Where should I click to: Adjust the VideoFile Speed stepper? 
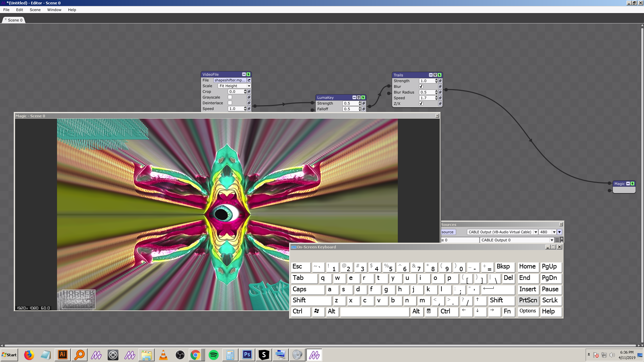245,109
